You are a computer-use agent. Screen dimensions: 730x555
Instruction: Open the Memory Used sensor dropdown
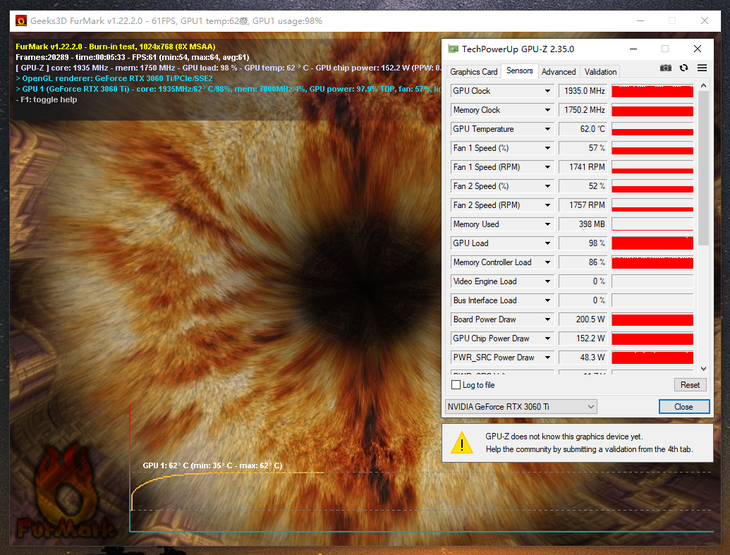pyautogui.click(x=547, y=224)
